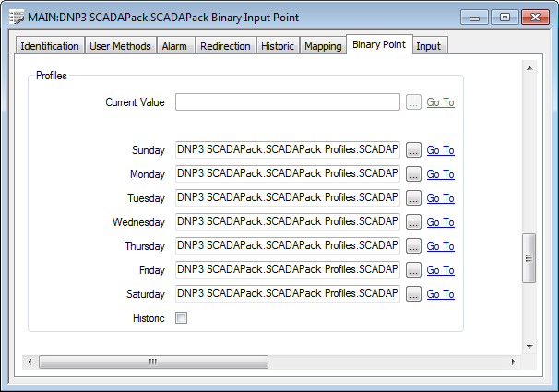Viewport: 559px width, 392px height.
Task: Click the vertical scrollbar down arrow
Action: (529, 347)
